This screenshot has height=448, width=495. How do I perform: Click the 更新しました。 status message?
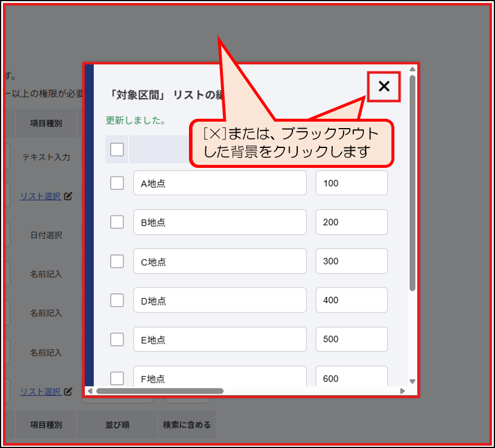point(136,120)
